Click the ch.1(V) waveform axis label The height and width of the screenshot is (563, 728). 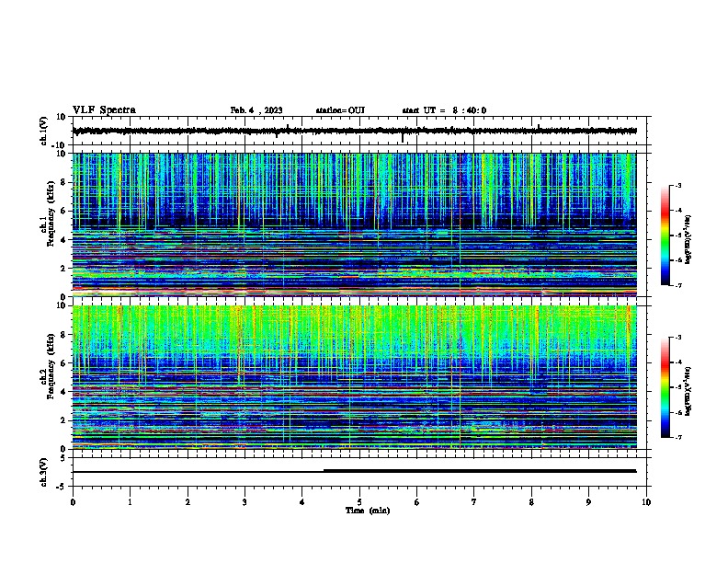point(44,131)
